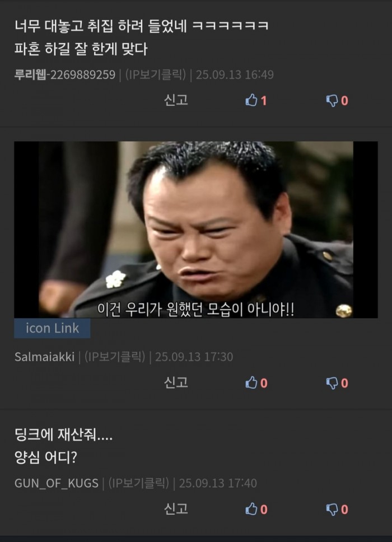Report the first comment with 신고
The image size is (392, 542).
176,100
